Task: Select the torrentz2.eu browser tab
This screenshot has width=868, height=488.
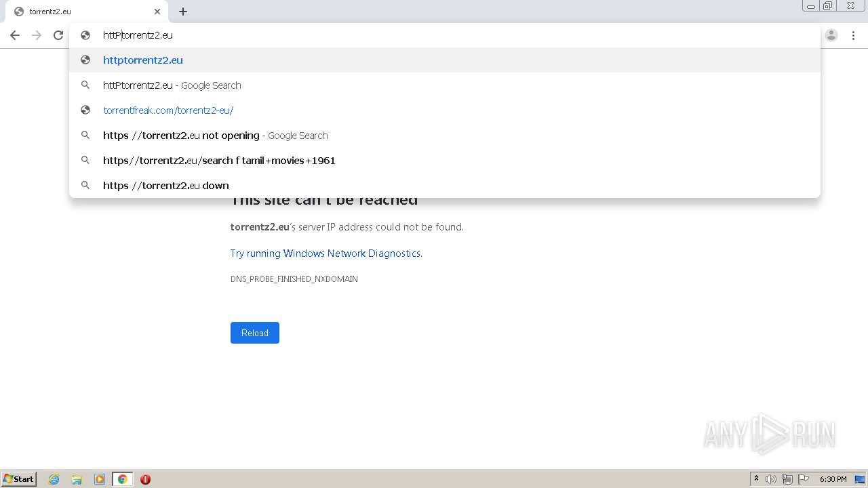Action: (x=87, y=12)
